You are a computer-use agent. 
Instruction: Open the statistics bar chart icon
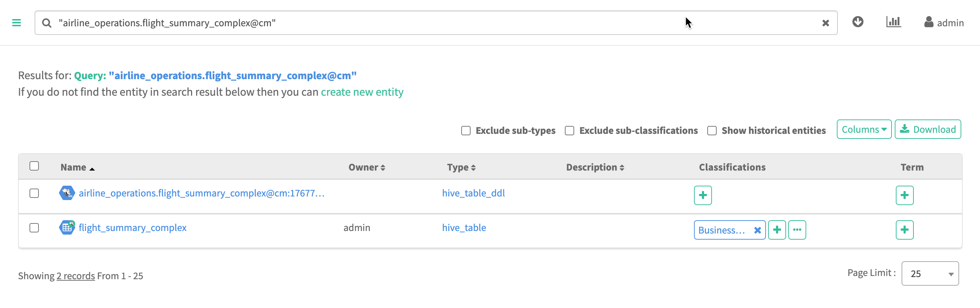(x=893, y=22)
